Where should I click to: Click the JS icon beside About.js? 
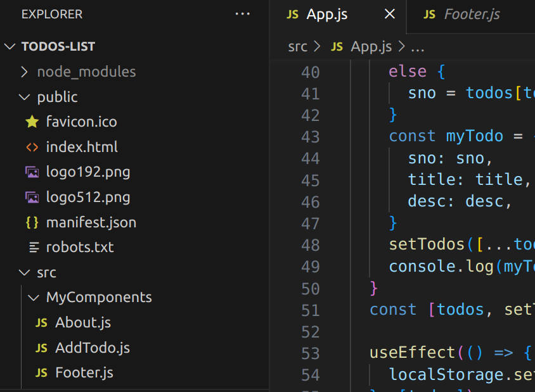coord(41,323)
